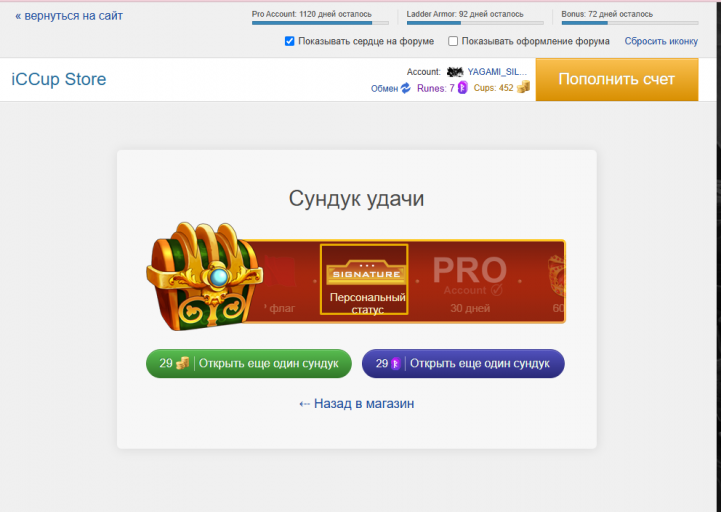The width and height of the screenshot is (721, 512).
Task: Click the gold coins icon next to Cups
Action: 523,87
